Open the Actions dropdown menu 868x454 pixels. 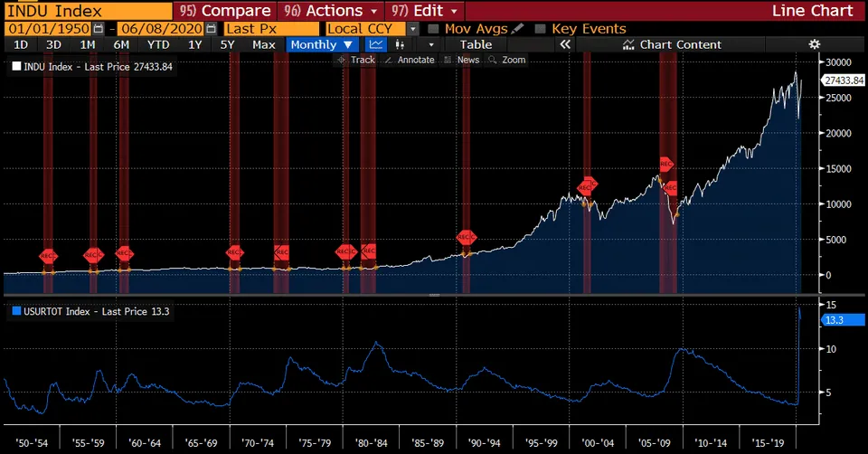[x=331, y=11]
